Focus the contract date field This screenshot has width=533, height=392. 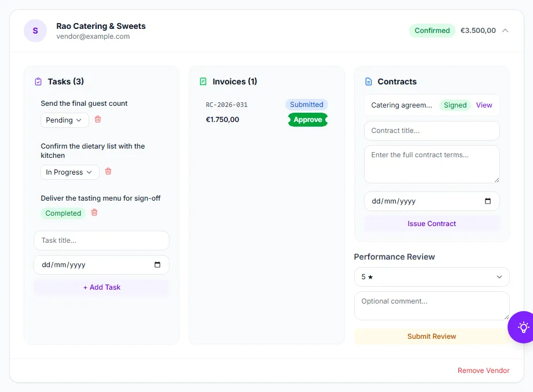pos(432,201)
